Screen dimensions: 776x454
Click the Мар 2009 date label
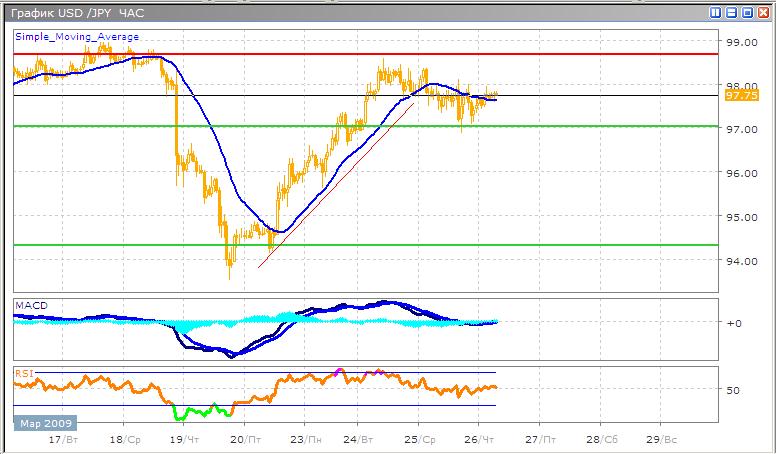40,423
